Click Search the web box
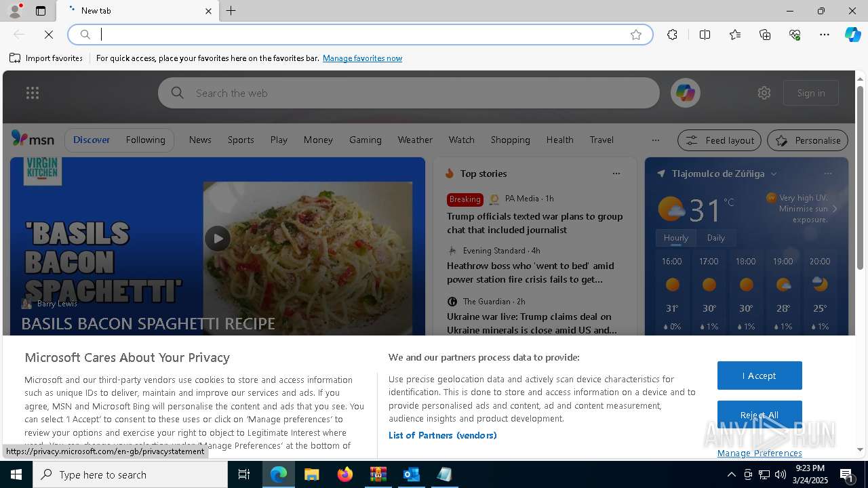868x488 pixels. click(x=409, y=93)
